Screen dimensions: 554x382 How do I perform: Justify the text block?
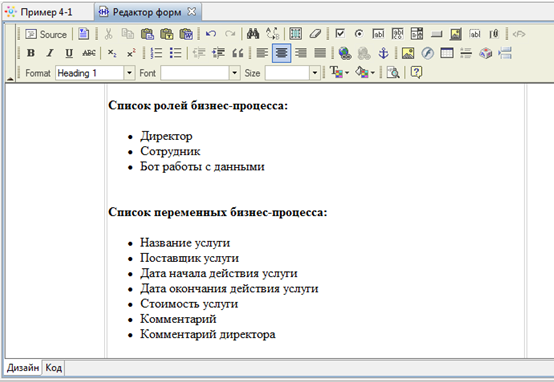coord(320,53)
